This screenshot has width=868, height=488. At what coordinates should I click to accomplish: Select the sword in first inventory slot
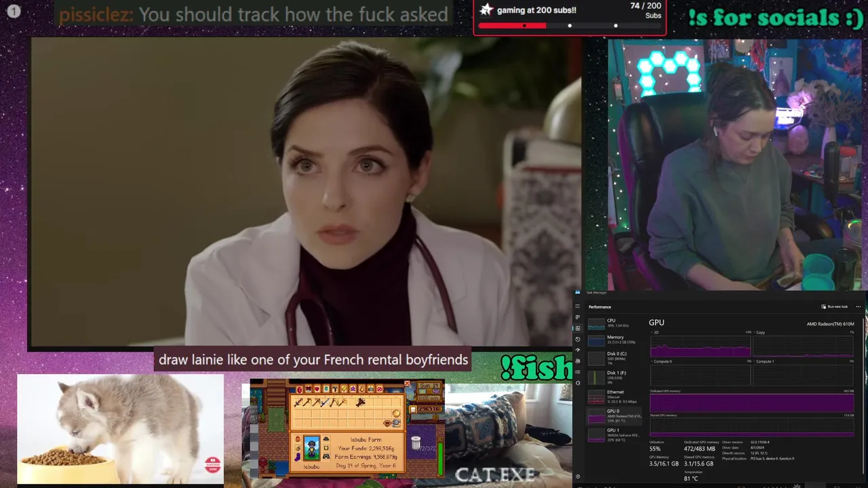298,403
